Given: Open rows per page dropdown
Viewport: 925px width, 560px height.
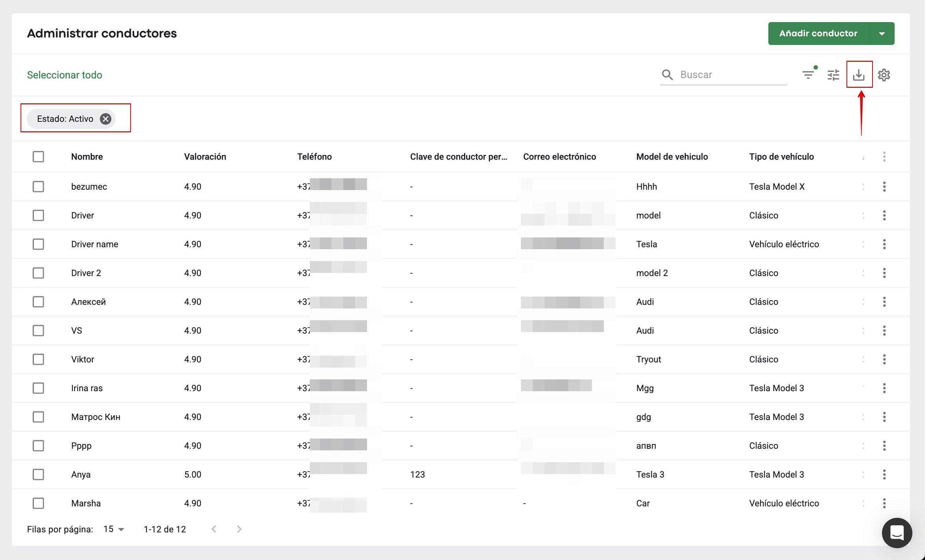Looking at the screenshot, I should 114,529.
